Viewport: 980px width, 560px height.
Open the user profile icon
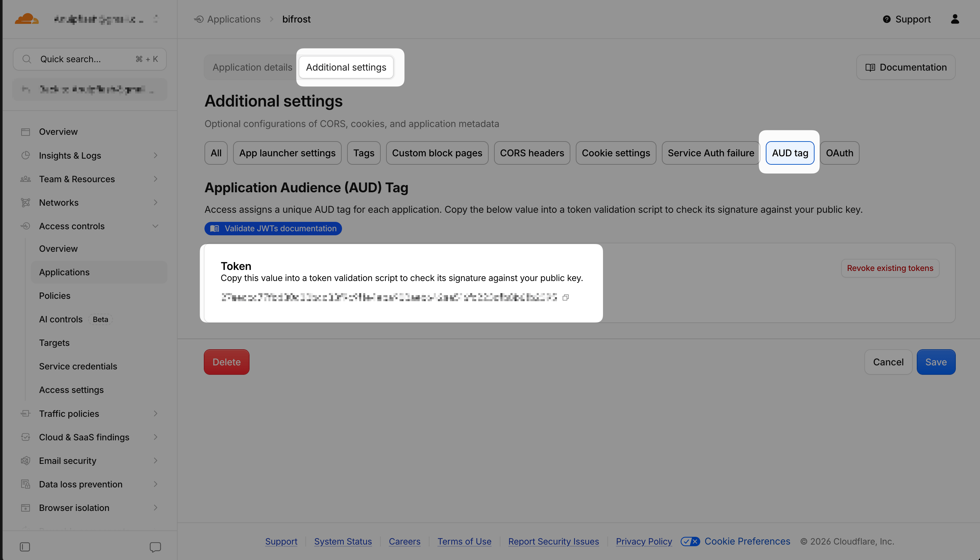pyautogui.click(x=955, y=19)
